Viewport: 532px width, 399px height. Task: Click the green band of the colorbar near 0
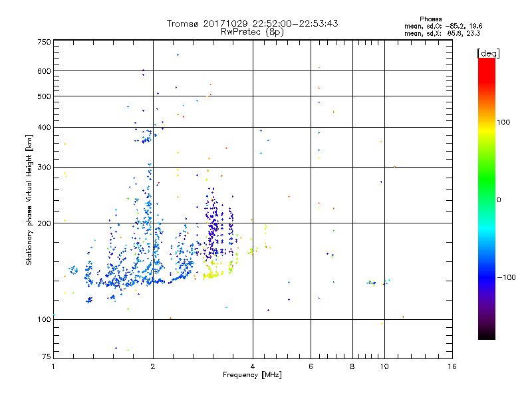click(487, 190)
